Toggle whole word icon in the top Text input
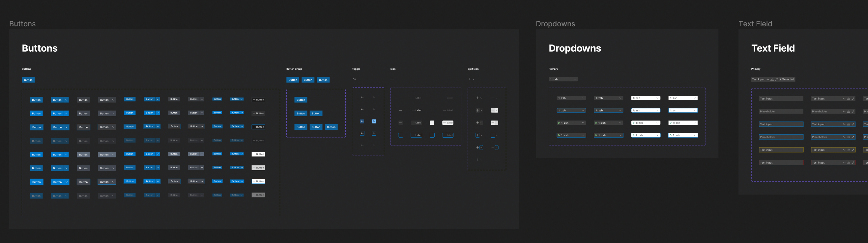Screen dimensions: 868x243 coord(772,80)
